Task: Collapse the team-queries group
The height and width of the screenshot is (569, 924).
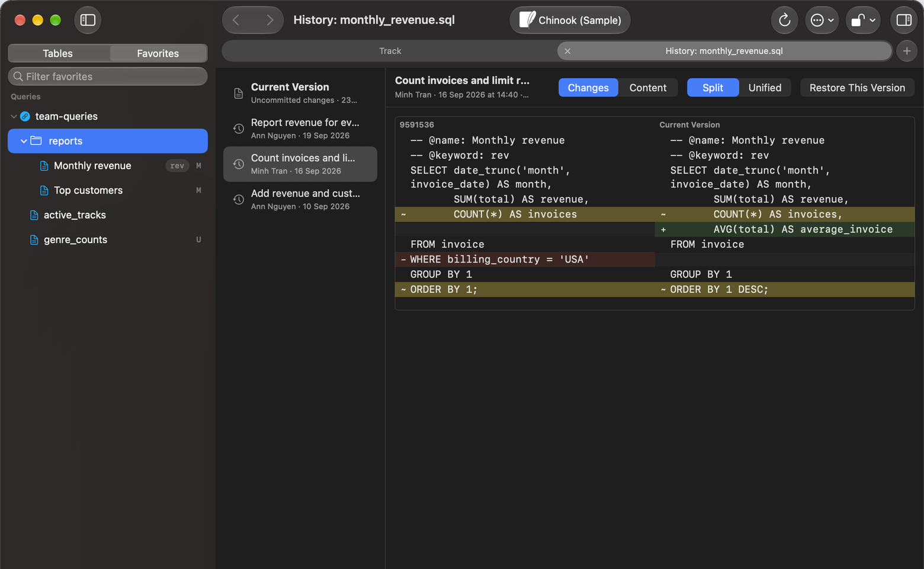Action: pyautogui.click(x=14, y=116)
